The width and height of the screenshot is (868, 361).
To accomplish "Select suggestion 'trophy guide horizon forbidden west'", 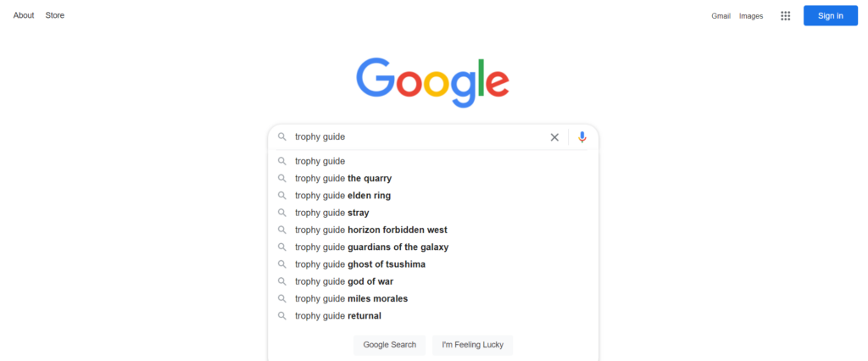I will coord(370,230).
